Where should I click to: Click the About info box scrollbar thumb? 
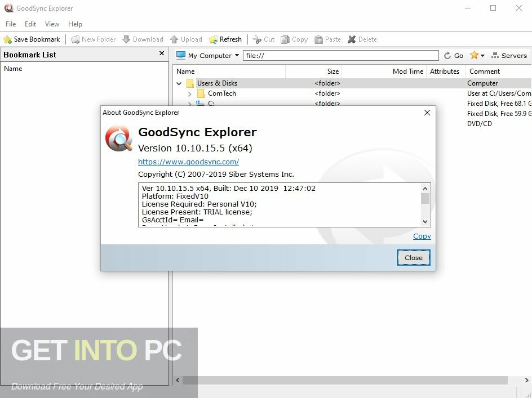425,198
